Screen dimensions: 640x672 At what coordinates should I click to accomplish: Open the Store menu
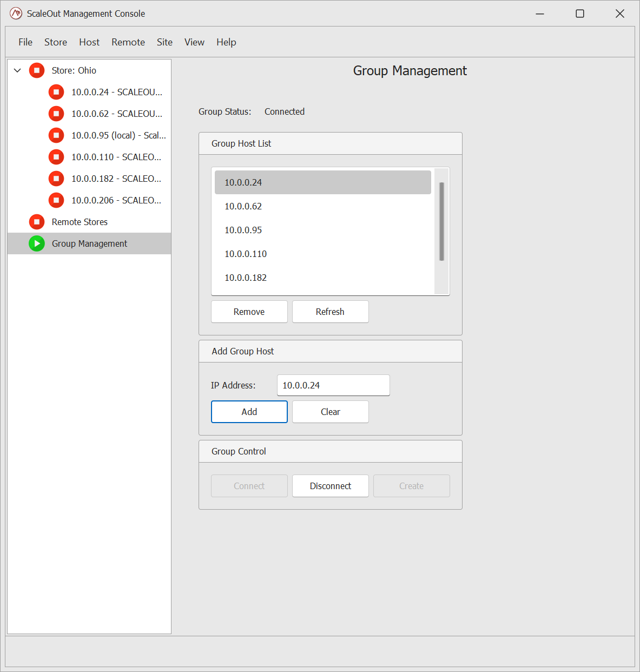click(x=56, y=42)
